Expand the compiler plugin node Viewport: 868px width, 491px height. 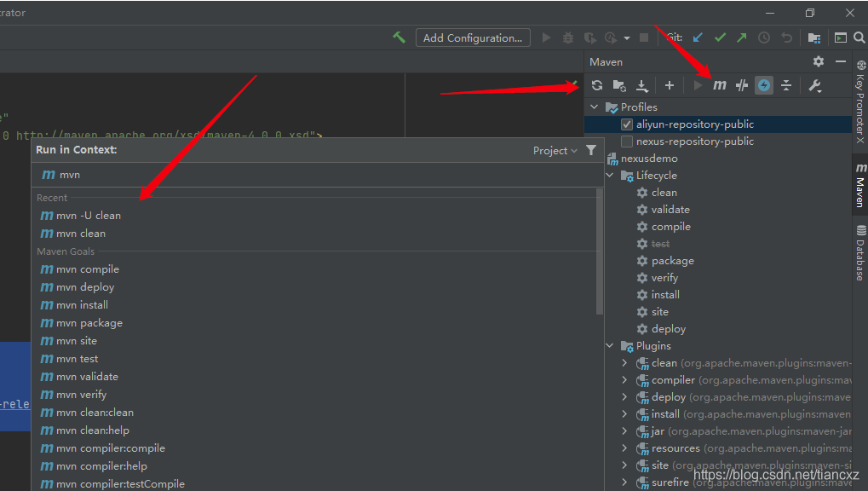[x=624, y=380]
